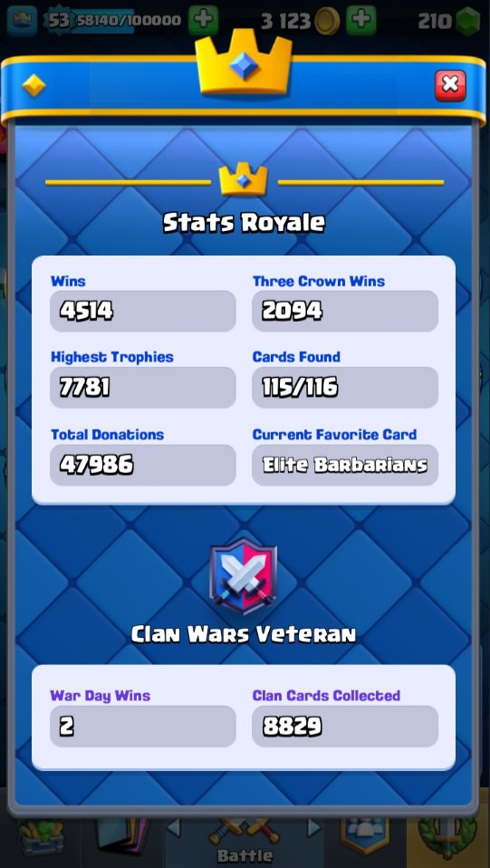Tap the Cards Found 115/116 field
This screenshot has width=490, height=868.
coord(345,388)
